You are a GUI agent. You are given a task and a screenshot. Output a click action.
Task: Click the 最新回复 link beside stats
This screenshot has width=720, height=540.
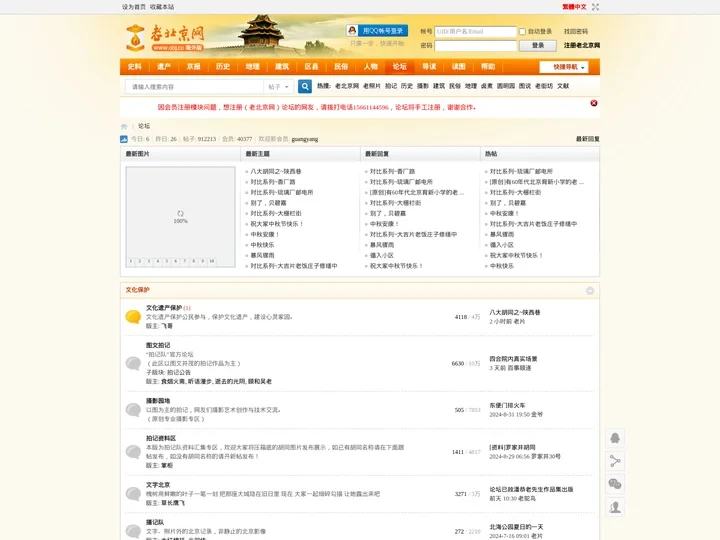coord(588,139)
